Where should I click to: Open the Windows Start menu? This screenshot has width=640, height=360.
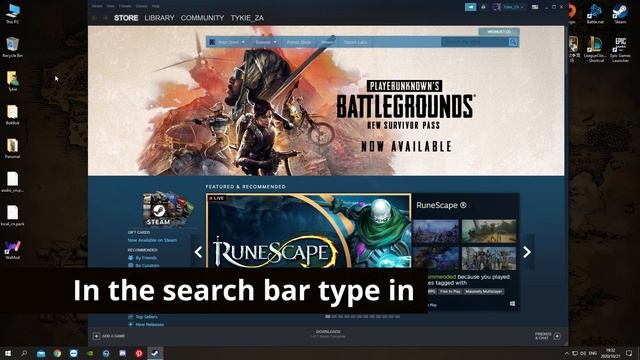coord(8,353)
